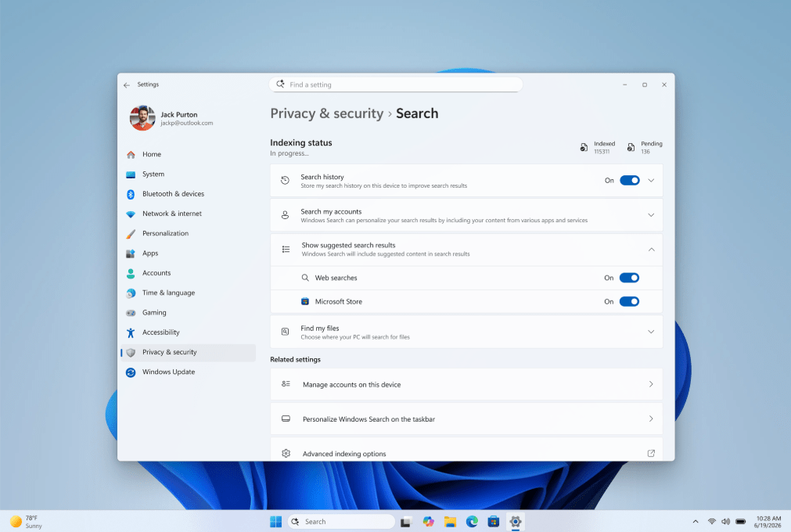This screenshot has height=532, width=791.
Task: Select Privacy & security in the sidebar
Action: (x=188, y=352)
